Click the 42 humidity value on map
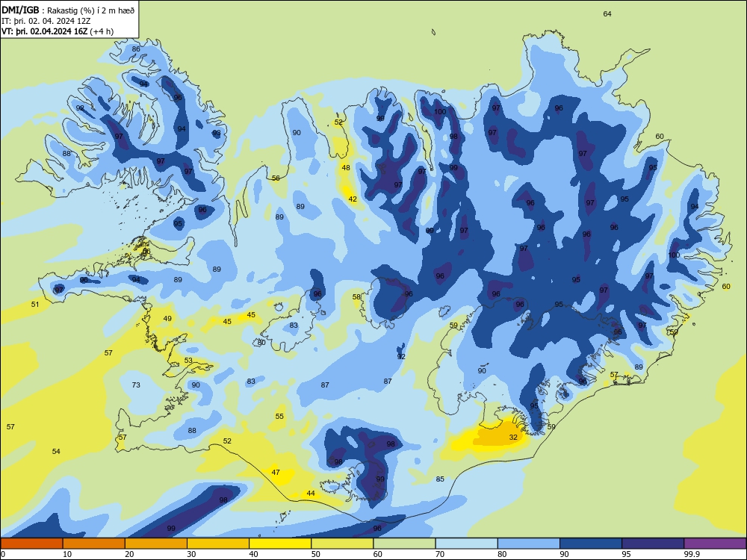 [x=353, y=199]
